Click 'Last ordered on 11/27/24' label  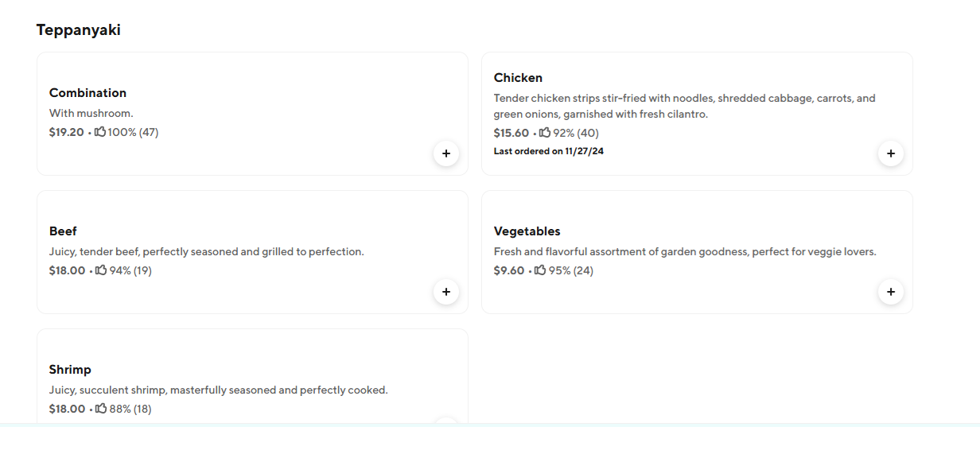[548, 151]
